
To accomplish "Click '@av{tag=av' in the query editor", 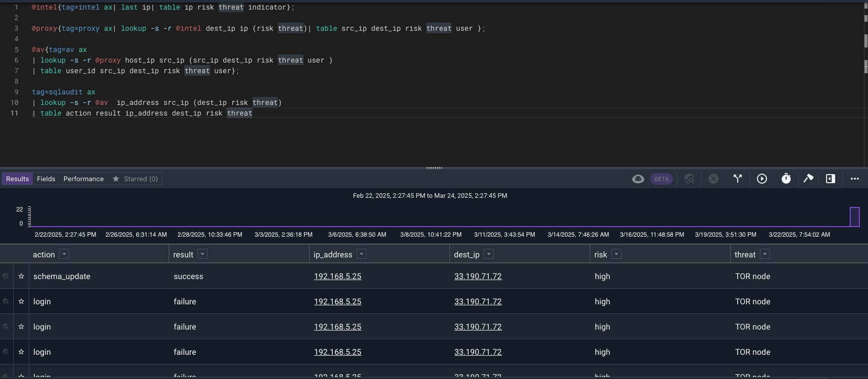I will coord(53,50).
